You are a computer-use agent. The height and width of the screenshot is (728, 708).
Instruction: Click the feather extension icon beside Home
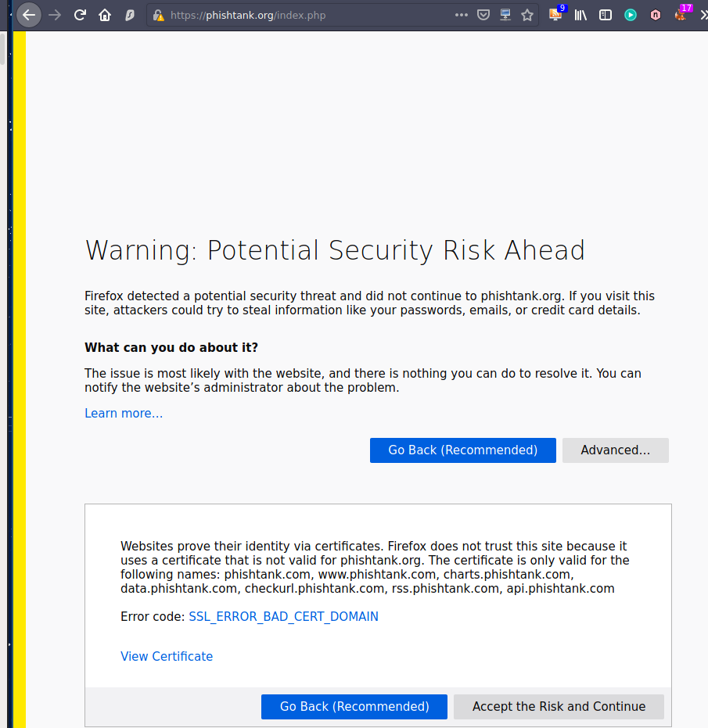tap(130, 16)
